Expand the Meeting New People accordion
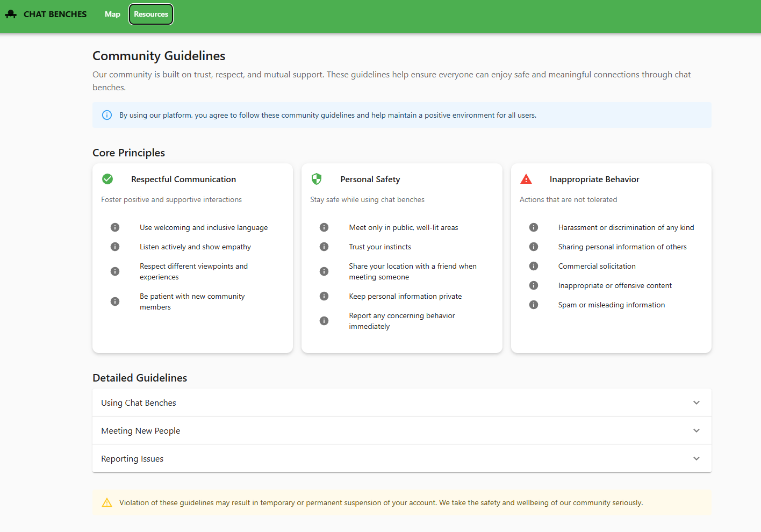This screenshot has height=532, width=761. click(402, 430)
